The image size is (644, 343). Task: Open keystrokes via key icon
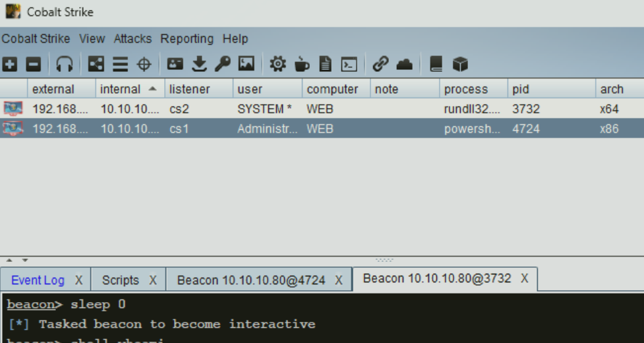click(222, 64)
